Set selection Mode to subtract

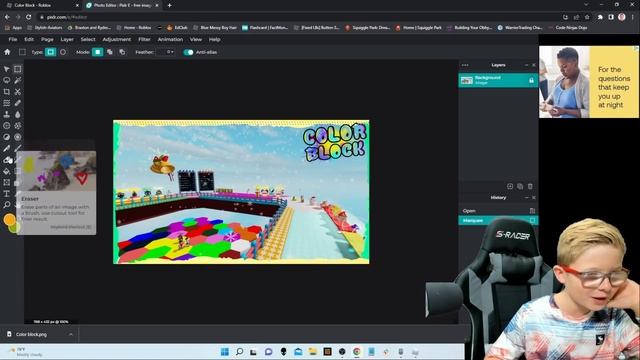tap(122, 52)
